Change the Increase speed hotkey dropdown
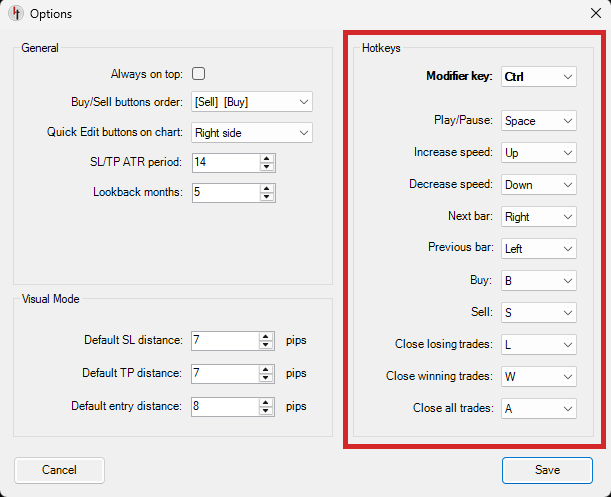 pos(539,153)
